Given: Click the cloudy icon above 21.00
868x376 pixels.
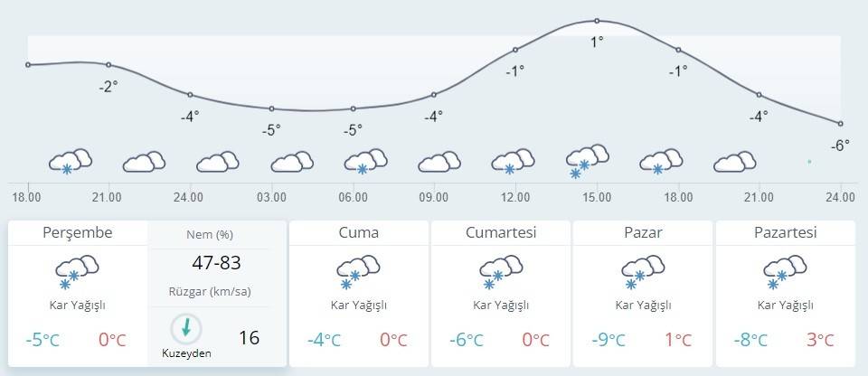Looking at the screenshot, I should tap(144, 162).
